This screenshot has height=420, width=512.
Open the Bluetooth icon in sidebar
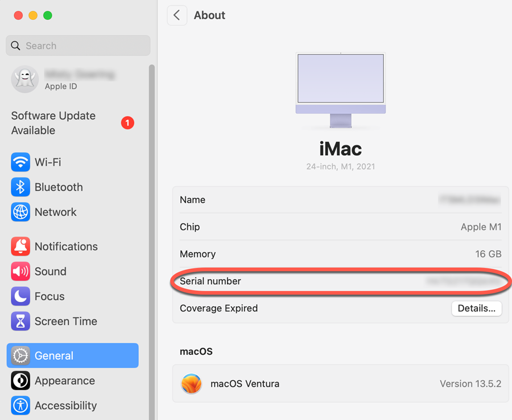(20, 187)
